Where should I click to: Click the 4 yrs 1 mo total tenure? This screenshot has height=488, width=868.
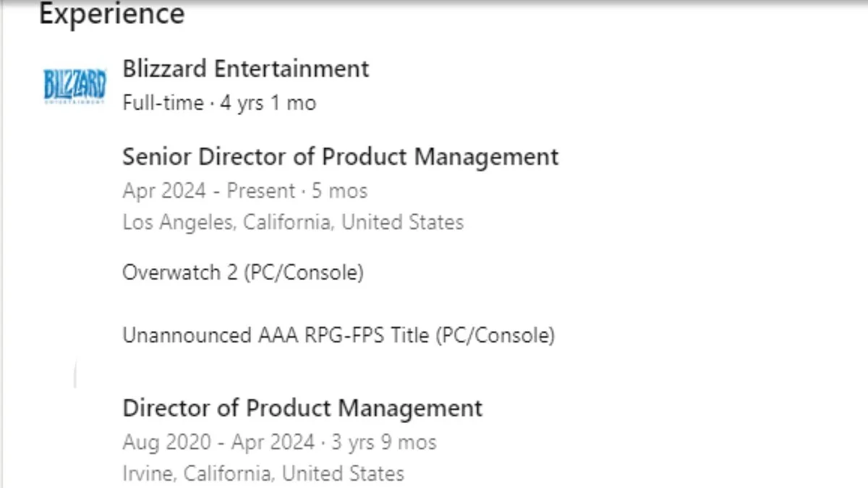click(x=268, y=103)
